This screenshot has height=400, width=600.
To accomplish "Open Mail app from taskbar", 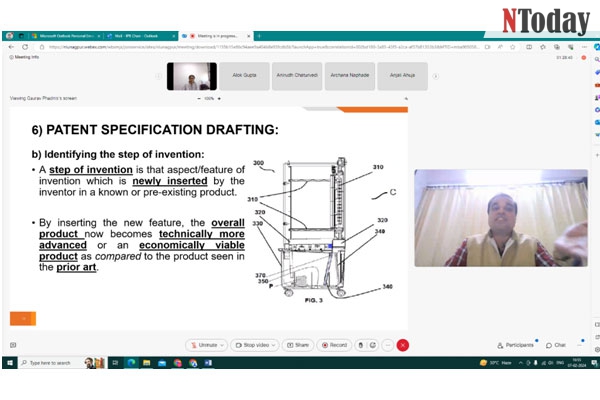I will 162,362.
